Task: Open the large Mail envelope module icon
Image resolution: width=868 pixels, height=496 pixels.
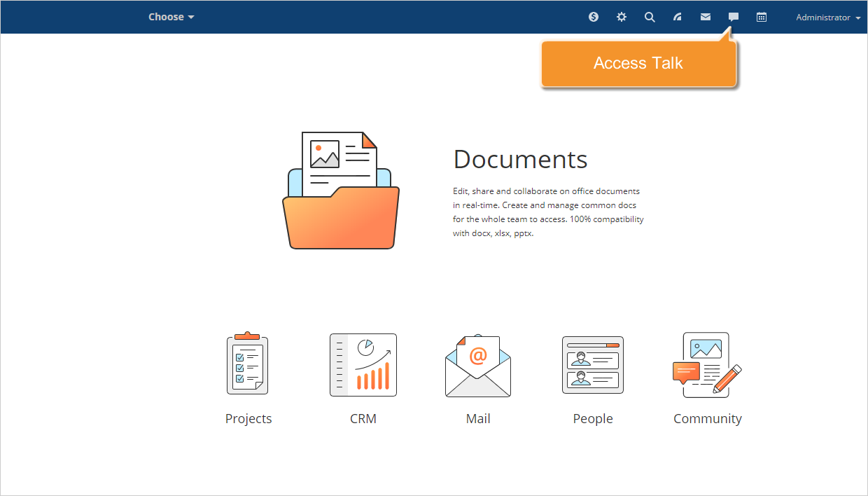Action: [x=478, y=366]
